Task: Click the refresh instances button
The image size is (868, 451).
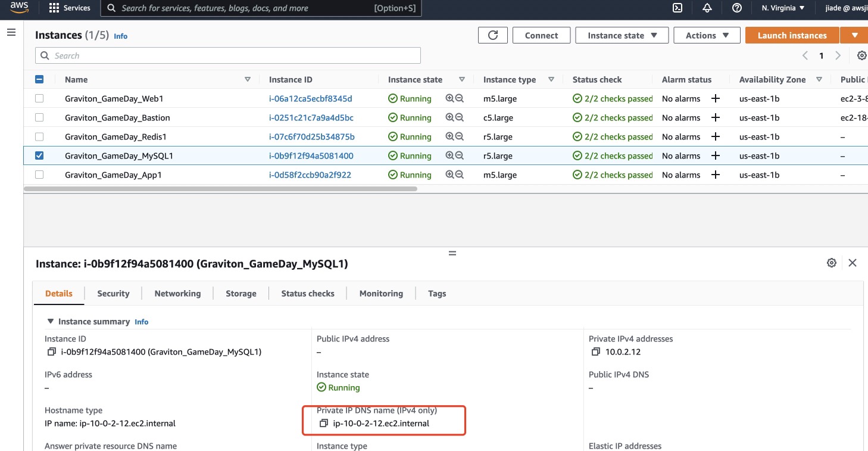Action: (493, 35)
